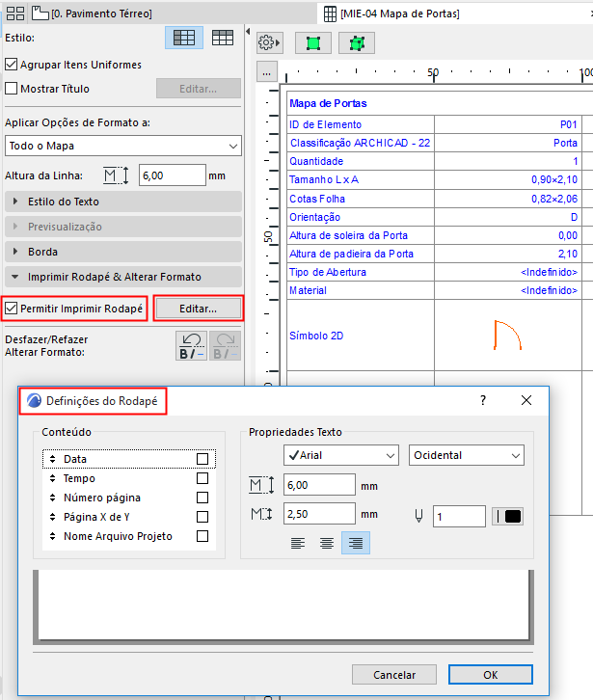The width and height of the screenshot is (593, 700).
Task: Click the footer preview area
Action: tap(283, 606)
